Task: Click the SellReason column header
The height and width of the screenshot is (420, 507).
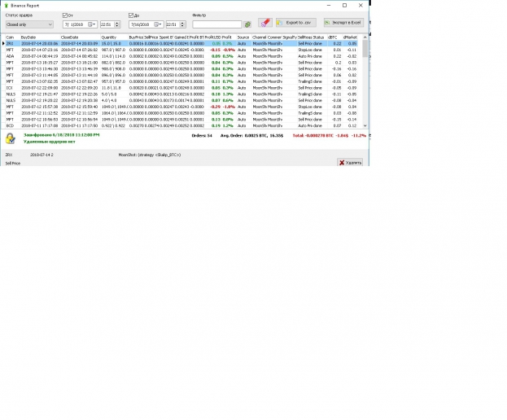Action: click(305, 37)
